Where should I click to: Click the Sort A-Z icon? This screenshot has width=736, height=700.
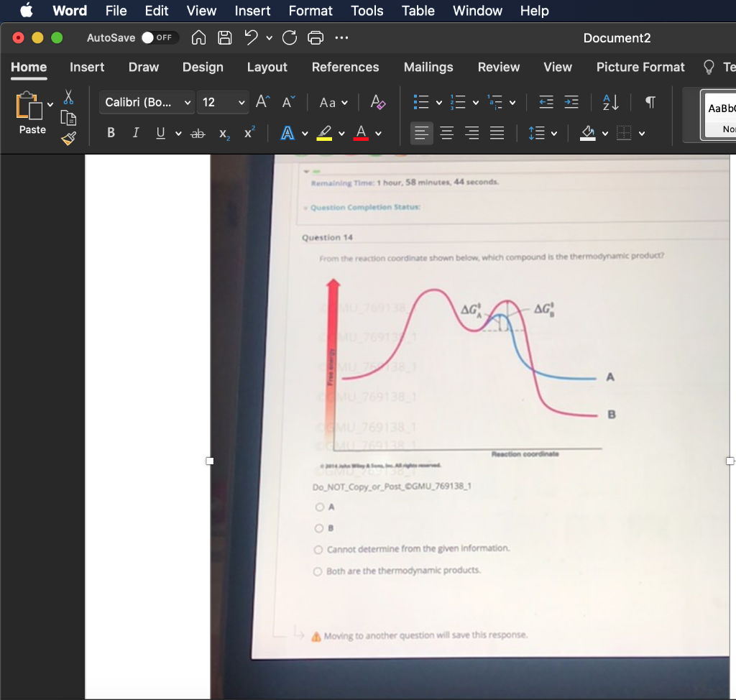[609, 102]
